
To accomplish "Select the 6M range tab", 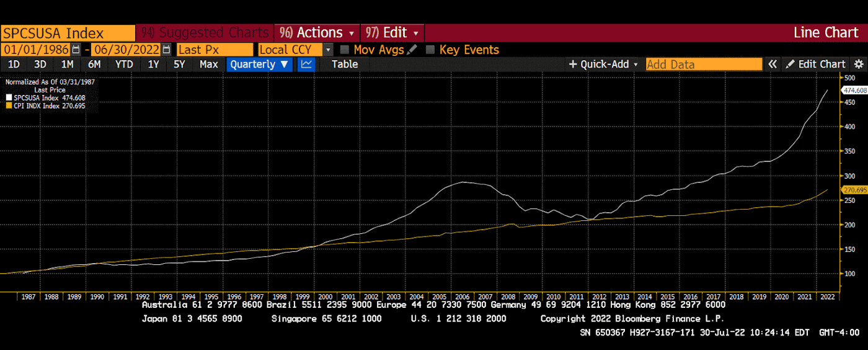I will [94, 64].
